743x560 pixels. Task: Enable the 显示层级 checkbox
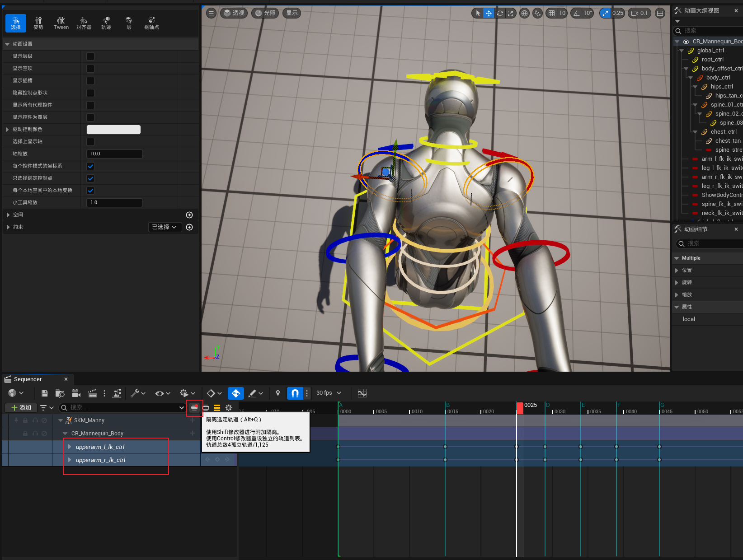click(90, 56)
